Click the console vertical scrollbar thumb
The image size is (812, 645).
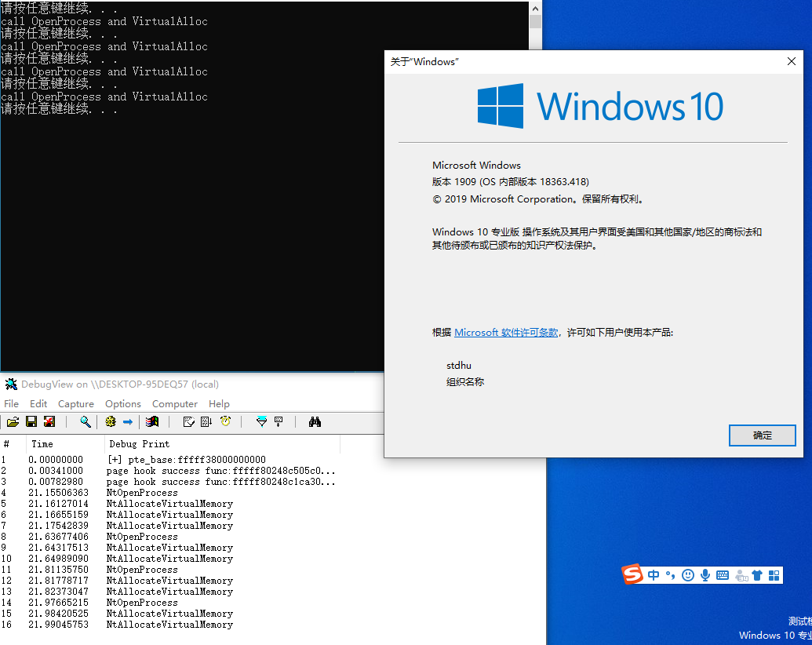click(536, 22)
